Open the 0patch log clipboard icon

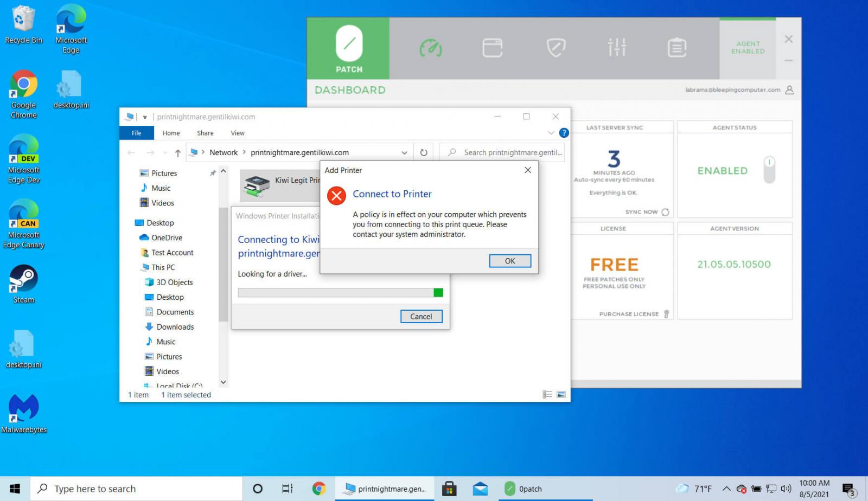pyautogui.click(x=676, y=48)
